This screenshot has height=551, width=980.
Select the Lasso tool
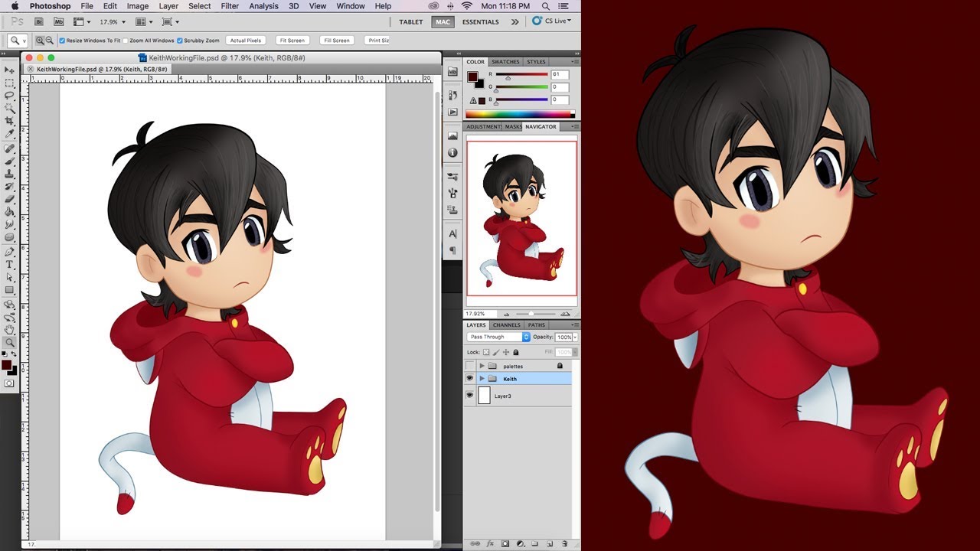[x=10, y=96]
